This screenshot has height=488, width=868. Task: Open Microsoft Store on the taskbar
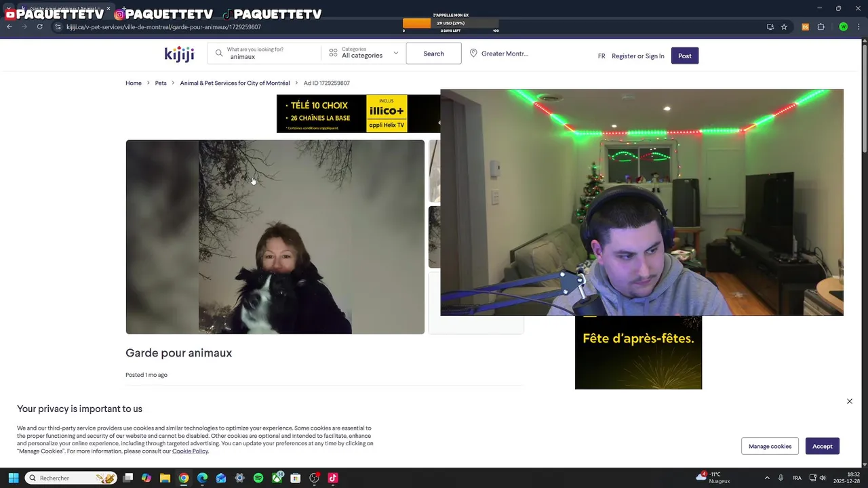coord(295,478)
